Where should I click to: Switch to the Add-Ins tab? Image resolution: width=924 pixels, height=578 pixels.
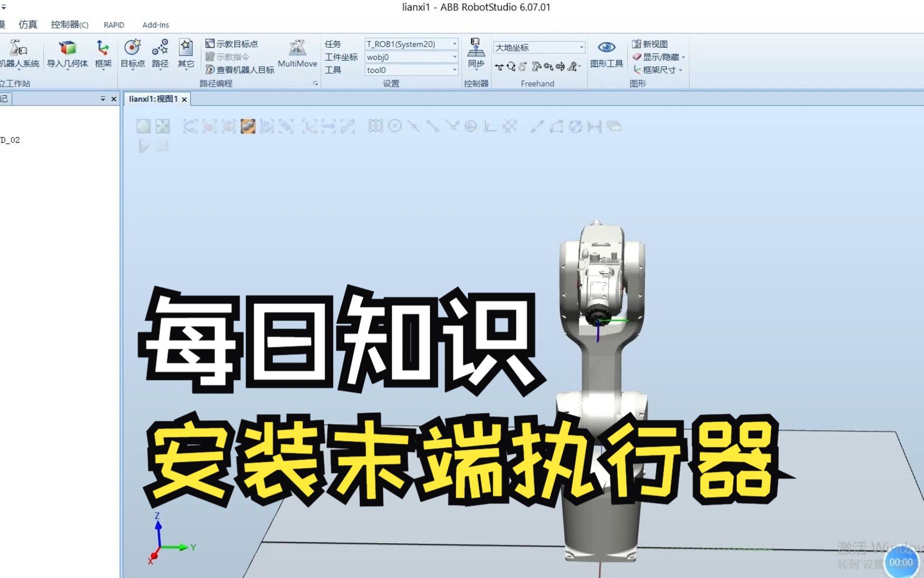coord(156,25)
